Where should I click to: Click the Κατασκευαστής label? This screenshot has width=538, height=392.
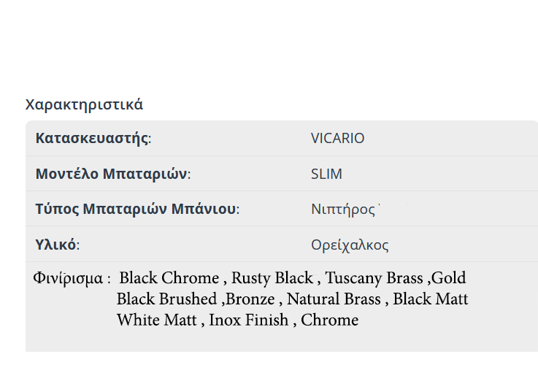(93, 139)
